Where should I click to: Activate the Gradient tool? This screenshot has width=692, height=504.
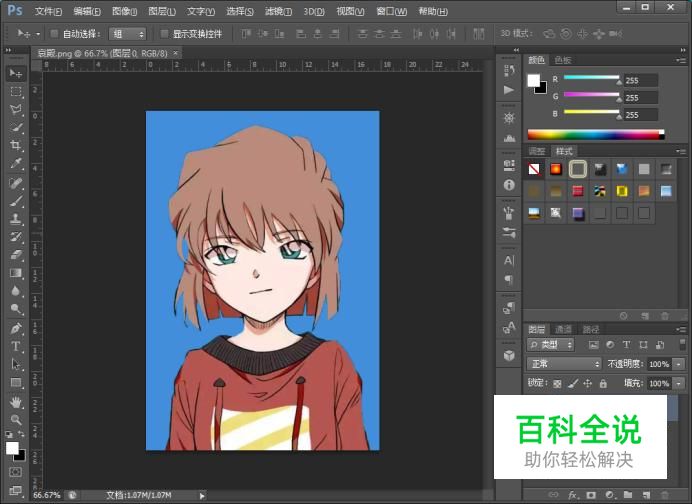(x=16, y=273)
